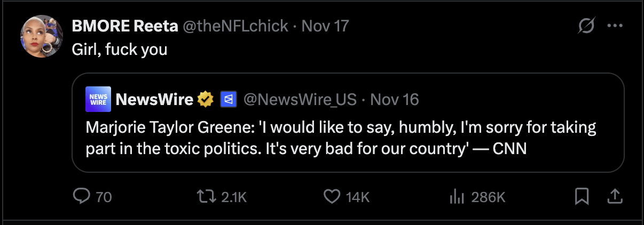This screenshot has width=644, height=225.
Task: View post analytics via the bar chart icon
Action: 456,197
